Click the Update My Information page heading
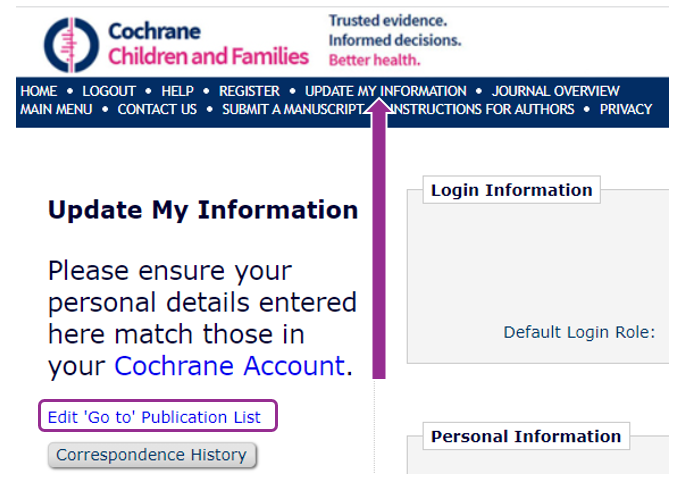The width and height of the screenshot is (688, 480). point(203,210)
